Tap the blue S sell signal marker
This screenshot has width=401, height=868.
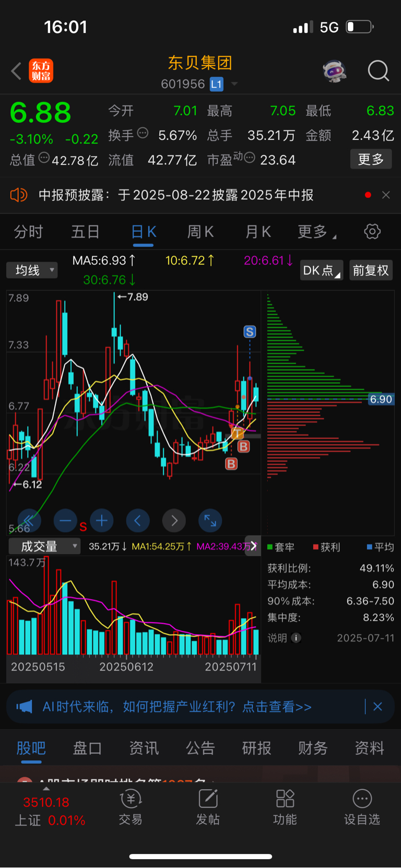click(x=250, y=331)
